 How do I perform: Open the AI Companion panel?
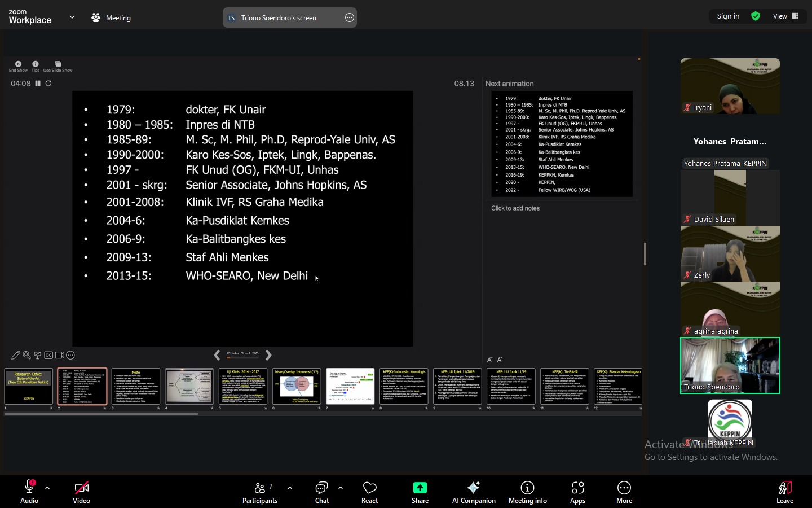pos(473,492)
